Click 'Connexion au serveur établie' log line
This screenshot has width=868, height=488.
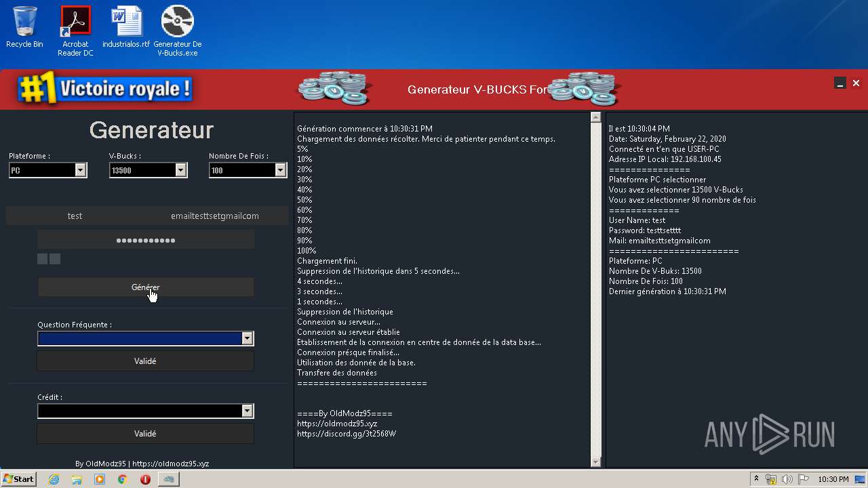pyautogui.click(x=349, y=332)
